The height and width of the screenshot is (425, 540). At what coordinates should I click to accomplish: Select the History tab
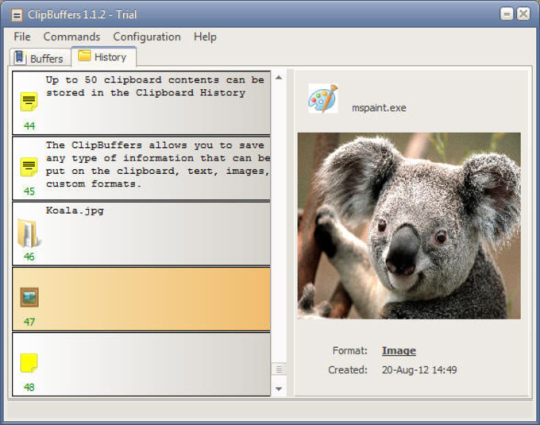pos(104,57)
